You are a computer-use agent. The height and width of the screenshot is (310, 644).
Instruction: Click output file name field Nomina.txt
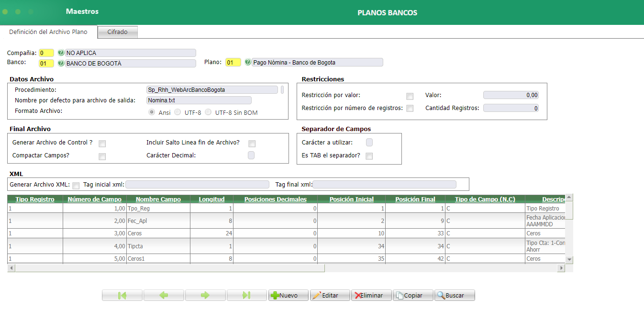[x=199, y=100]
